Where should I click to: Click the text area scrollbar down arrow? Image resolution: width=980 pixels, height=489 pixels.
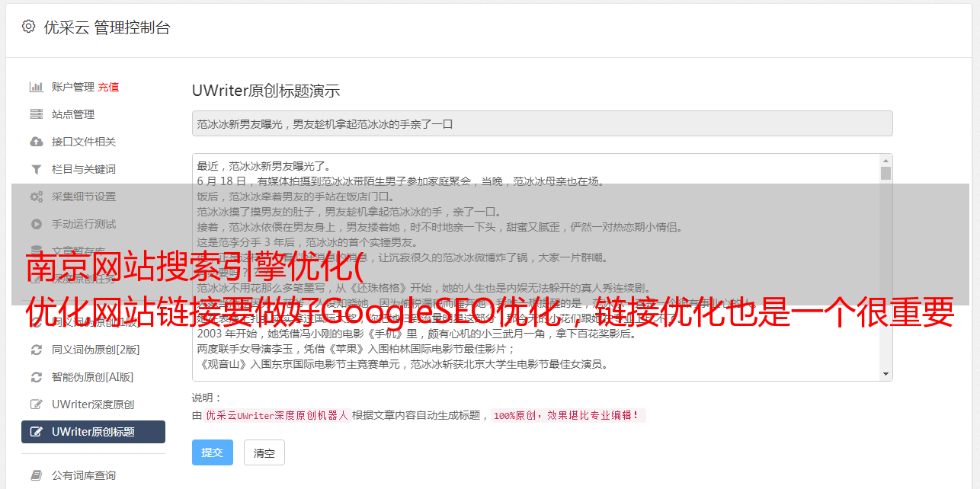886,374
